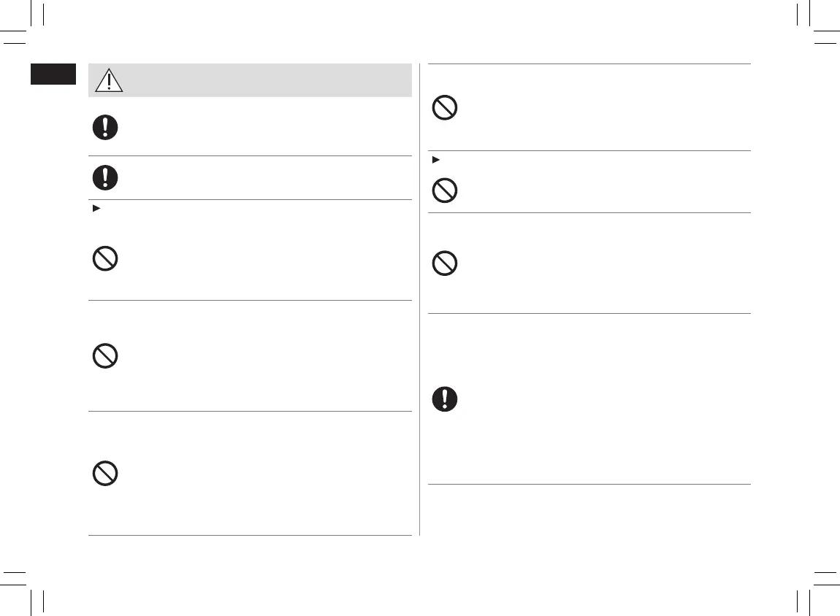Click the prohibition icon below left arrow bullet
The width and height of the screenshot is (840, 616).
click(x=105, y=260)
